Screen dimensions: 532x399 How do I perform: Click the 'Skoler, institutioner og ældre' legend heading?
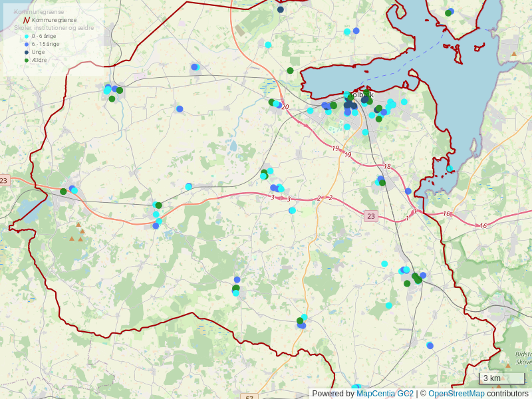click(54, 28)
